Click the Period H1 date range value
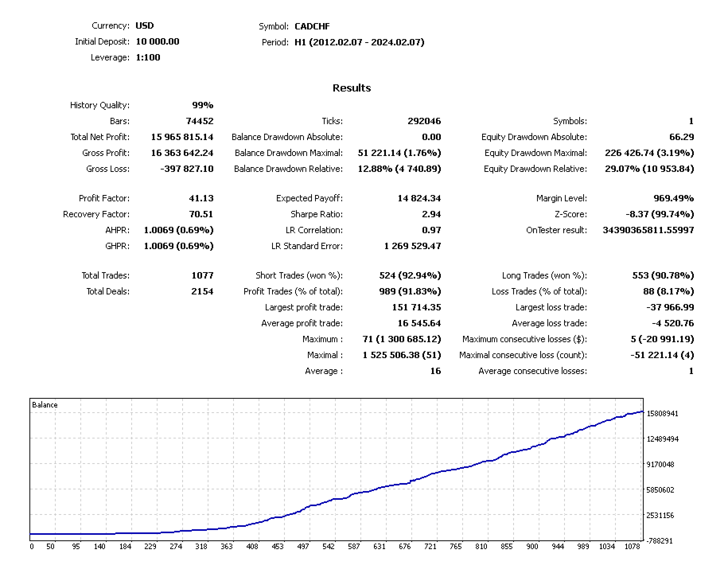The height and width of the screenshot is (573, 728). tap(360, 42)
